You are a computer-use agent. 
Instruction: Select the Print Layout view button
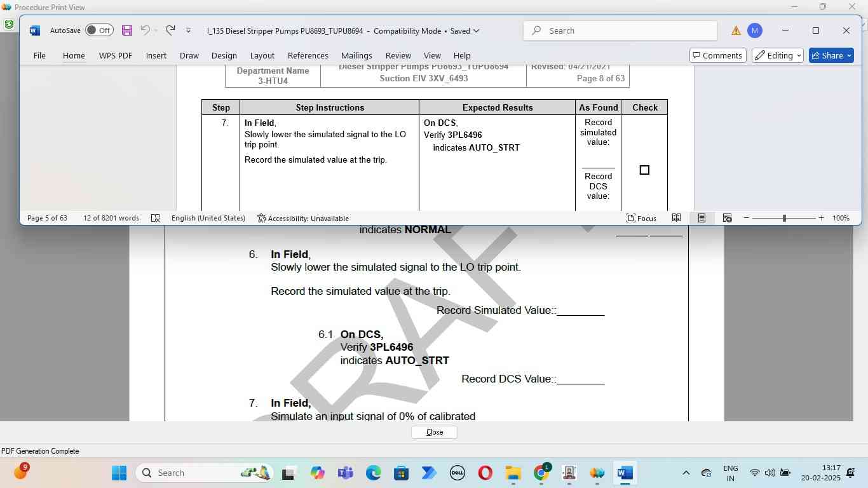tap(702, 218)
